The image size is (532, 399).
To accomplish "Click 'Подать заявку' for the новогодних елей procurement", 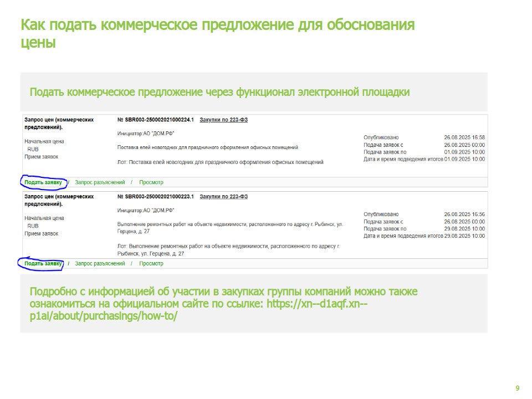I will (43, 182).
